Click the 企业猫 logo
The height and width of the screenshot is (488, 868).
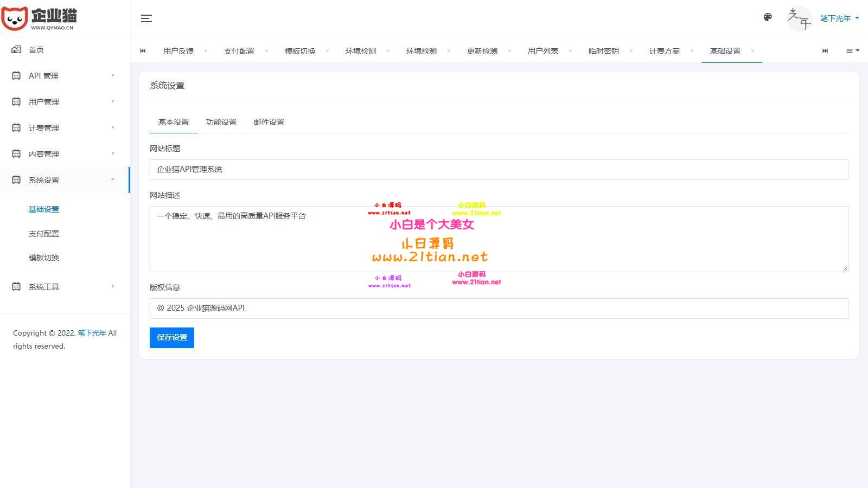coord(39,18)
